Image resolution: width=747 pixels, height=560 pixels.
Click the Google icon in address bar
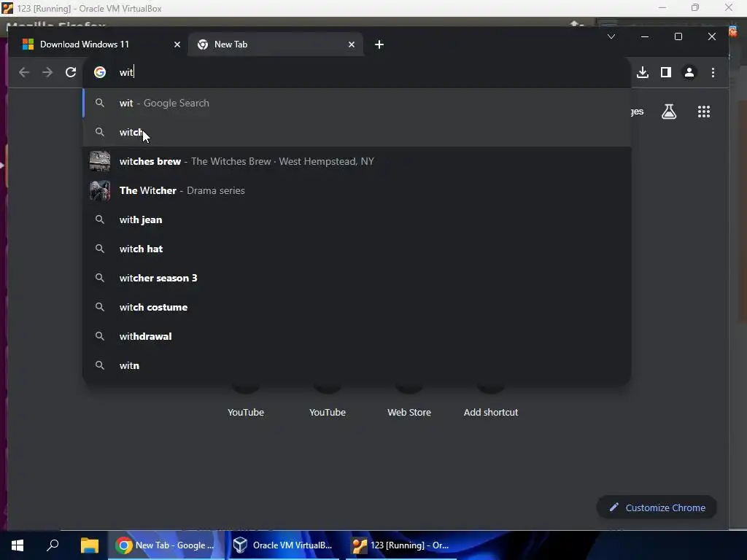(x=99, y=72)
